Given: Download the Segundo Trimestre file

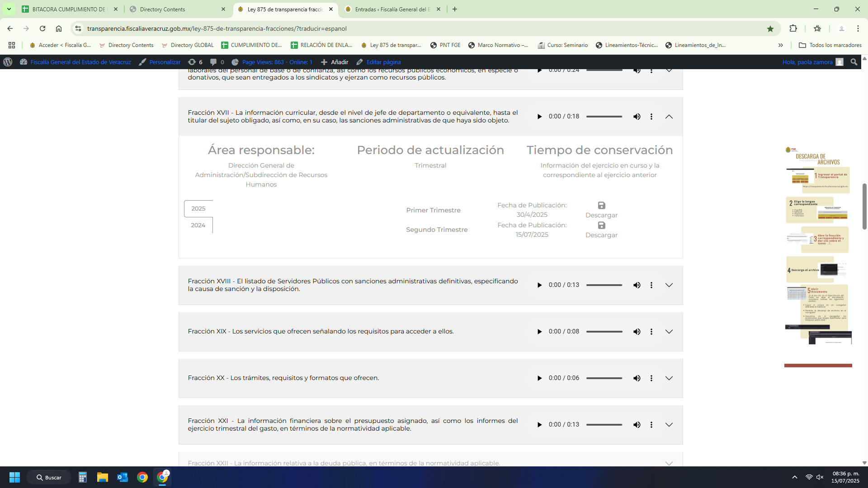Looking at the screenshot, I should tap(601, 230).
